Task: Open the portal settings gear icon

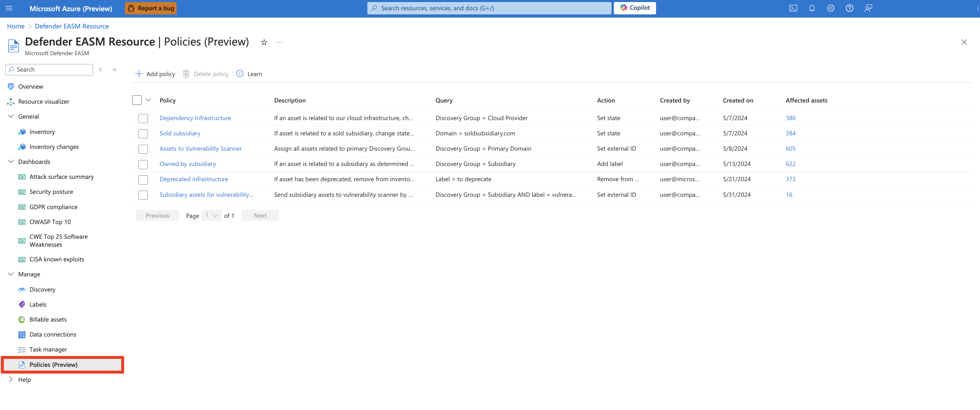Action: 830,9
